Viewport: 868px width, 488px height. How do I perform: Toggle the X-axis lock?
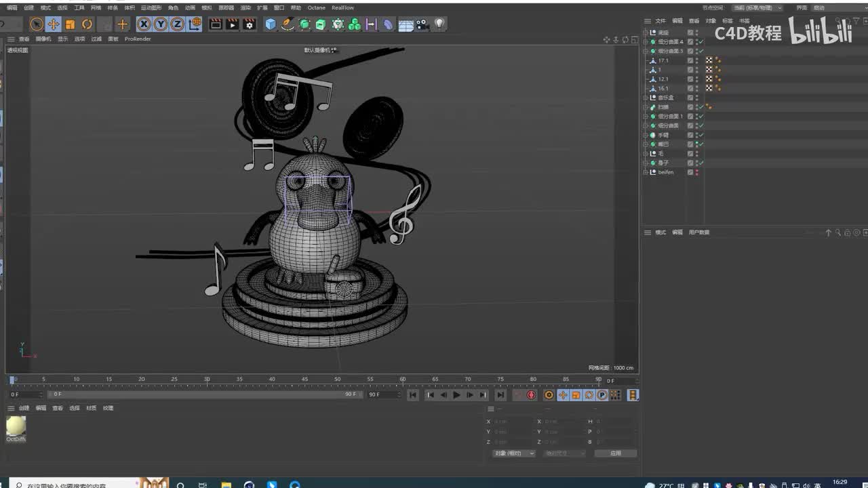pyautogui.click(x=144, y=24)
